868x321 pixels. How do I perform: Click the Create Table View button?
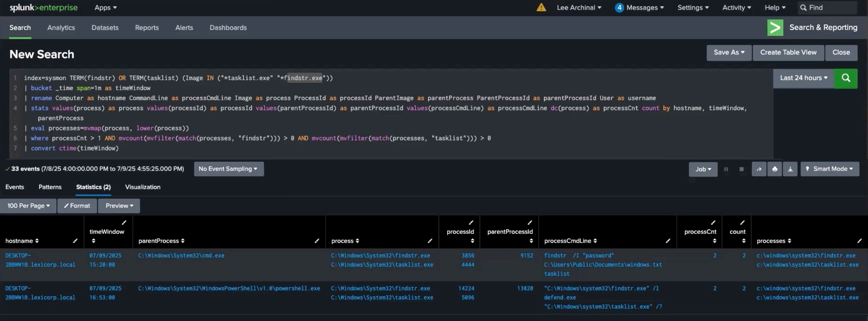(788, 53)
